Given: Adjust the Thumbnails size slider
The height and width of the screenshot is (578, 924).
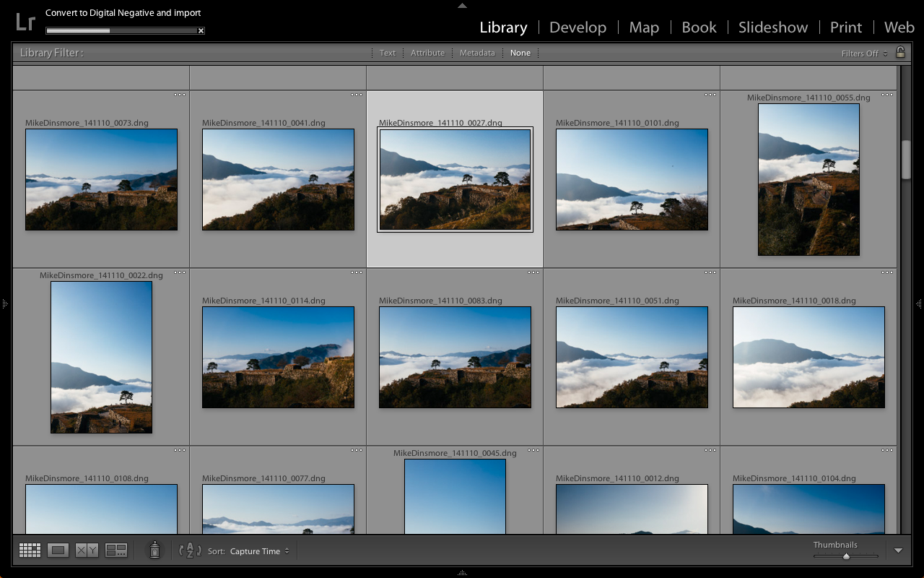Looking at the screenshot, I should tap(846, 556).
